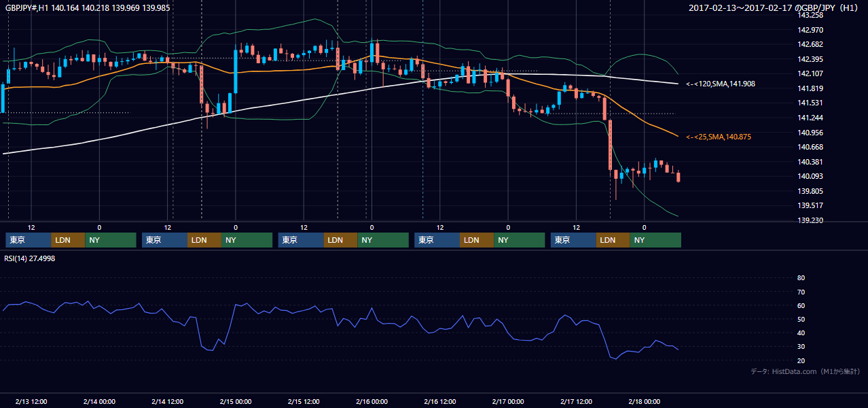Select the 142.970 price axis label
This screenshot has height=408, width=868.
810,30
